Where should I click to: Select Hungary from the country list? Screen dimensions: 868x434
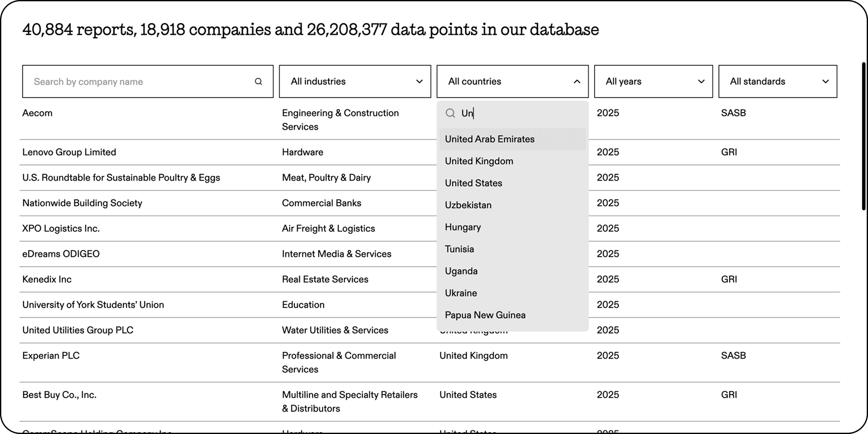point(512,227)
